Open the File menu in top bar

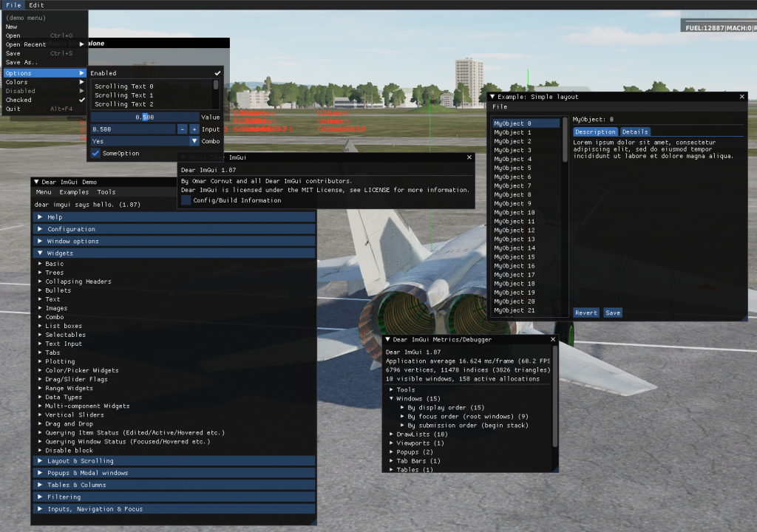pos(13,5)
